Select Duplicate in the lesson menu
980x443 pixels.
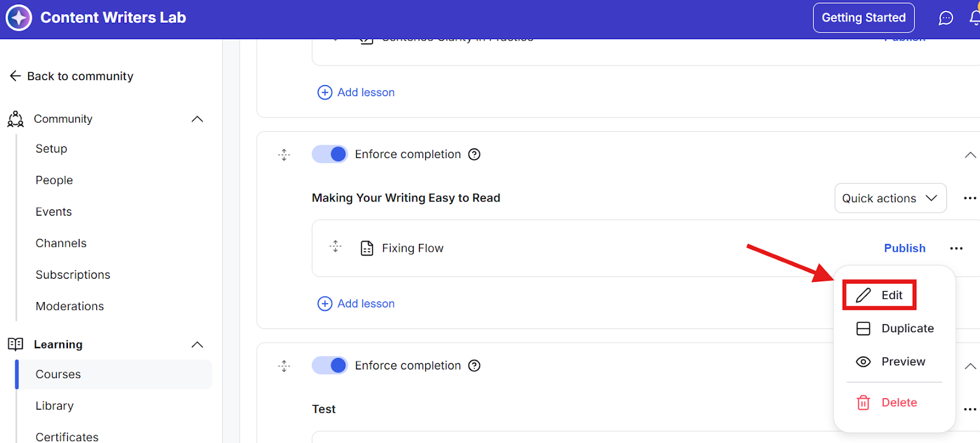pyautogui.click(x=894, y=328)
